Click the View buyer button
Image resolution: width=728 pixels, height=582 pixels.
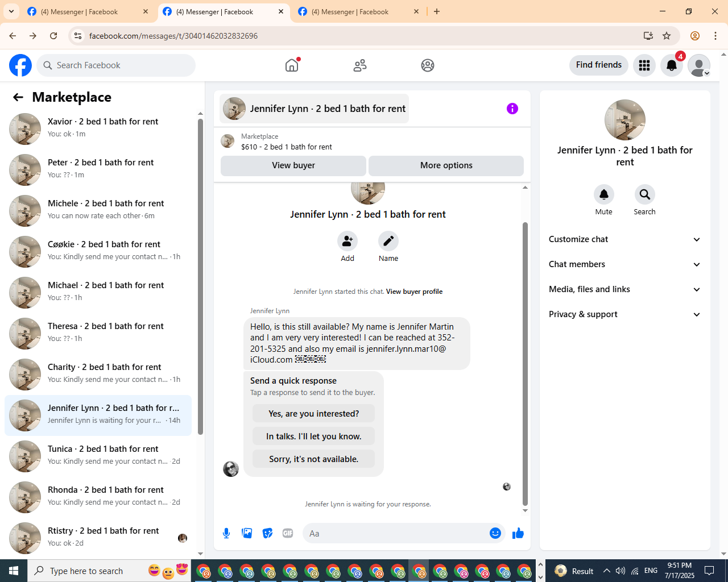pos(293,165)
